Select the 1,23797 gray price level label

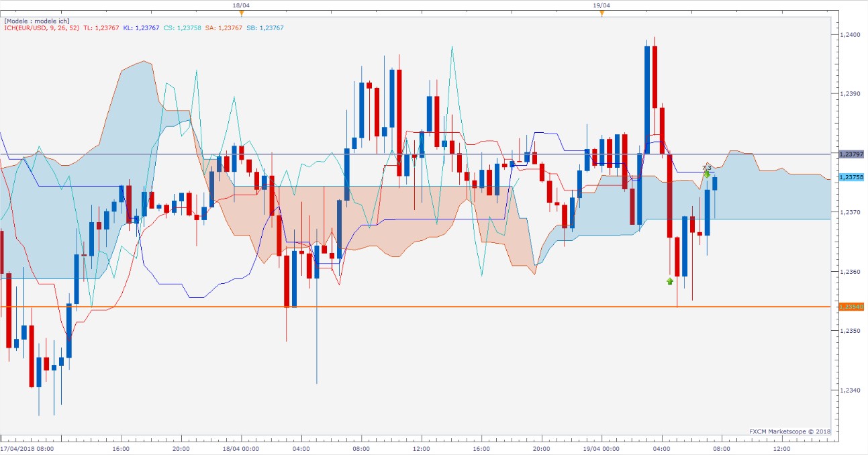tap(851, 154)
